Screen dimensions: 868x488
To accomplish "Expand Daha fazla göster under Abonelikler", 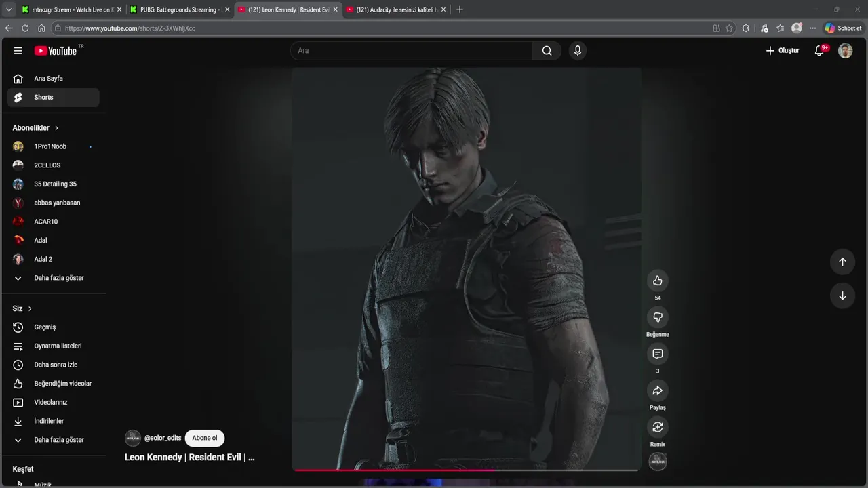I will (x=53, y=278).
